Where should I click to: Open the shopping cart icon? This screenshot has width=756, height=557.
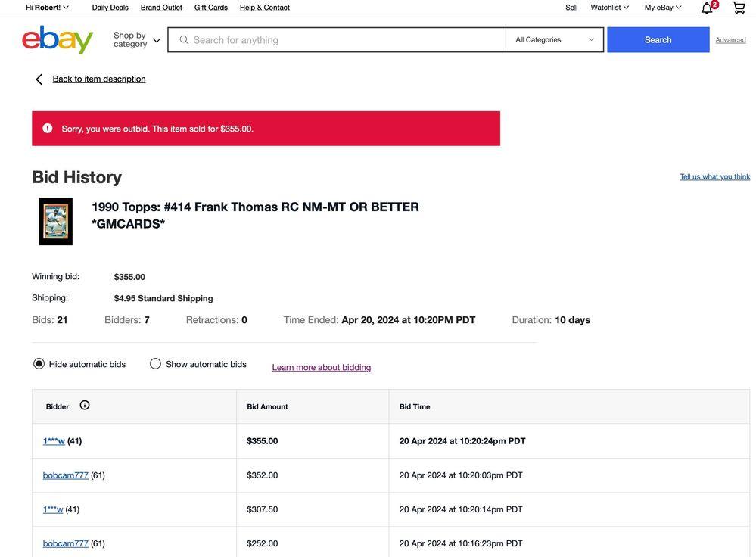click(x=739, y=8)
